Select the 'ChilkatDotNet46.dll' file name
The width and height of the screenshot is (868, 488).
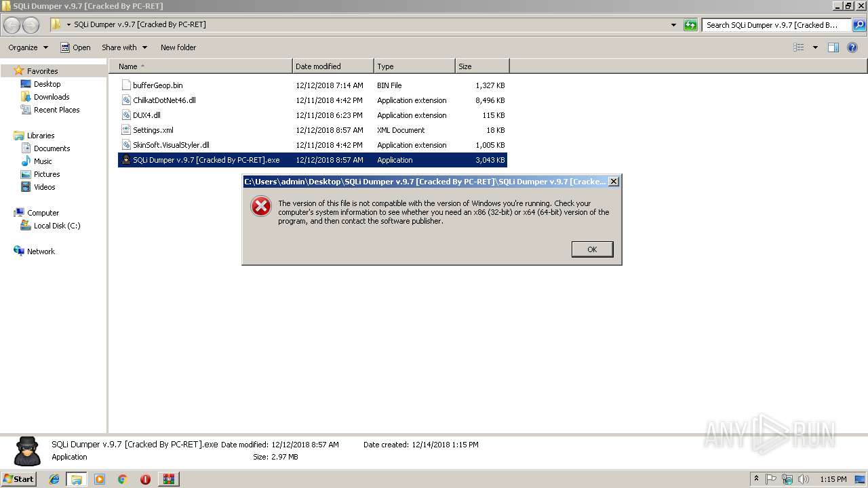(164, 100)
